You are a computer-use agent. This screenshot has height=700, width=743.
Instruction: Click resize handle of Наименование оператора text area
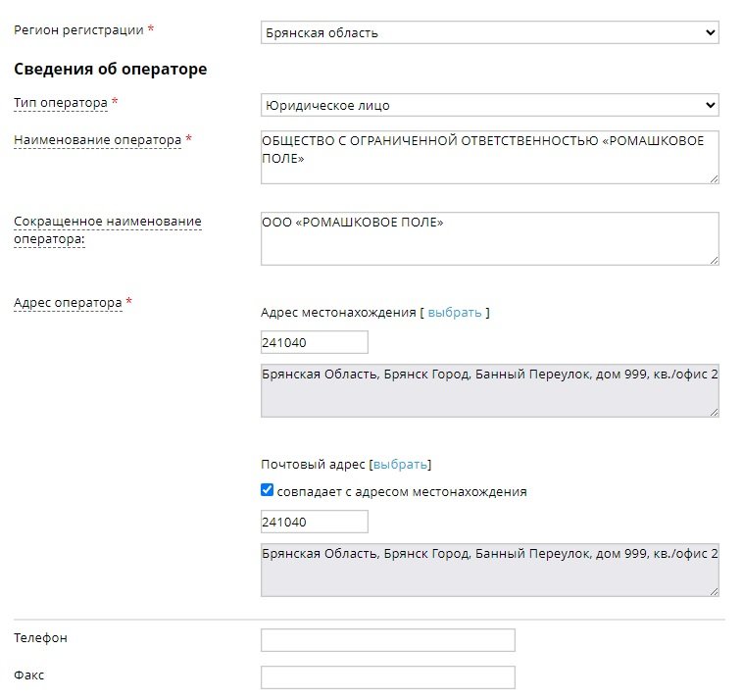point(714,178)
